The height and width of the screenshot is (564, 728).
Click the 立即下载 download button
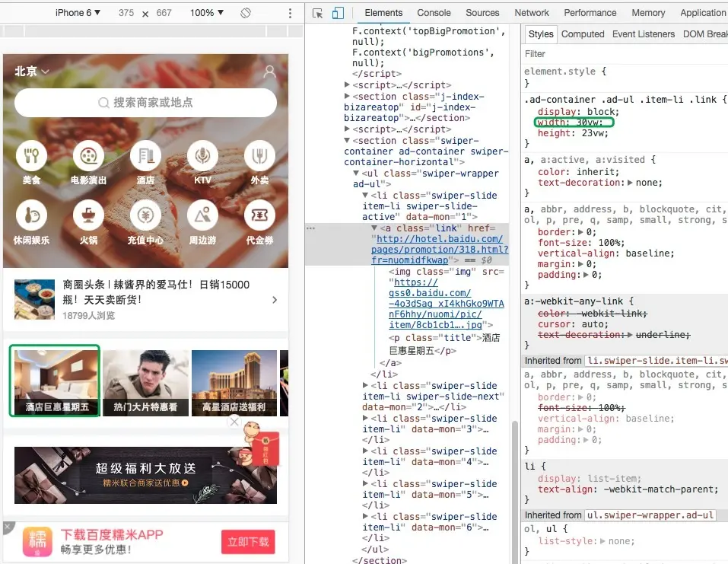[x=248, y=542]
